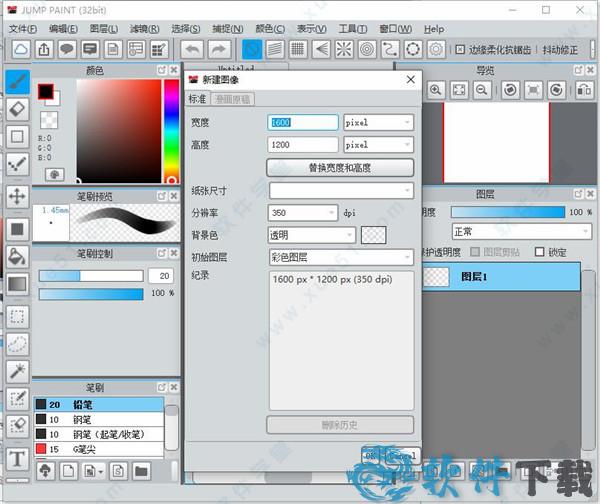
Task: Zoom in using the navigator magnifier
Action: (x=436, y=90)
